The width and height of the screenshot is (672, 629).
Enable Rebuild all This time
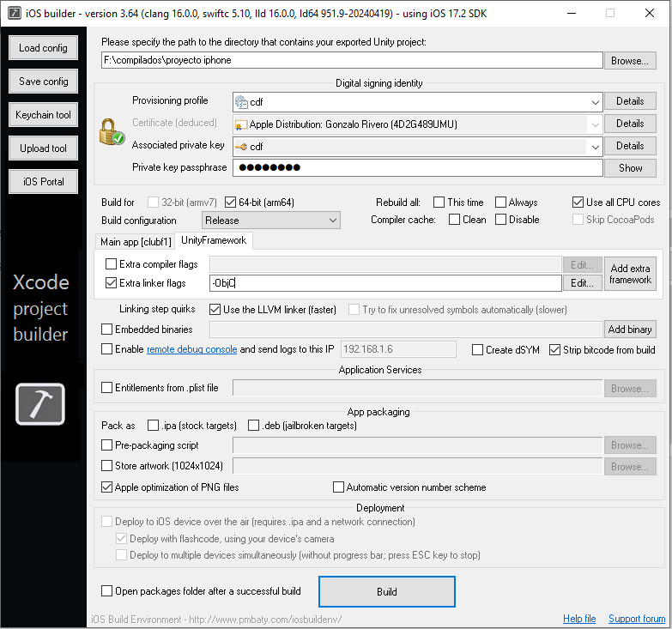439,203
